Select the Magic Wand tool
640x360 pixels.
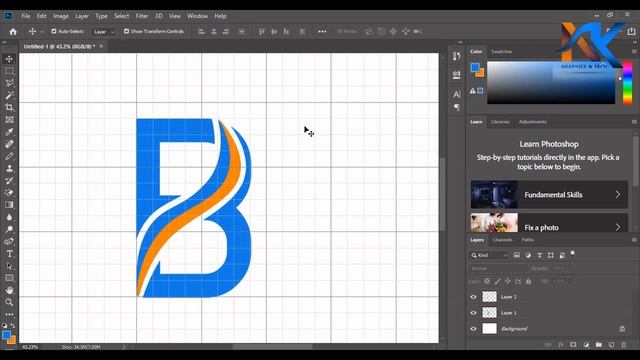point(9,96)
